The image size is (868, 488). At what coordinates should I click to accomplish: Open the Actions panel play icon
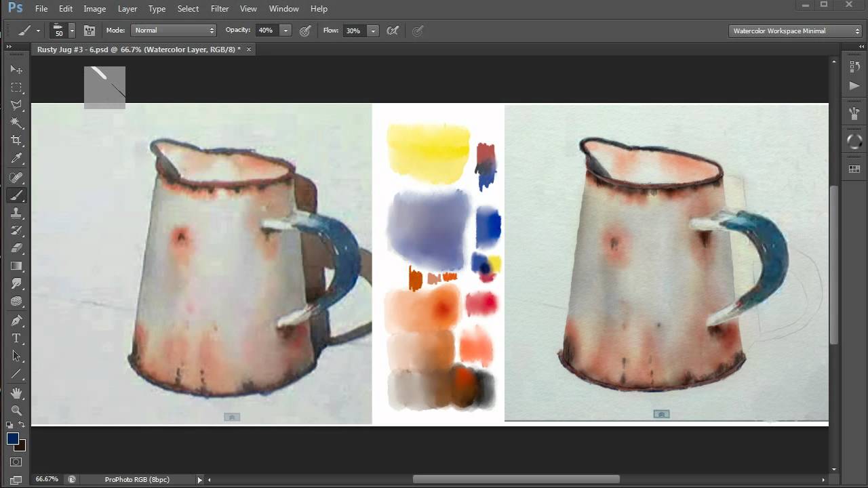[x=854, y=86]
